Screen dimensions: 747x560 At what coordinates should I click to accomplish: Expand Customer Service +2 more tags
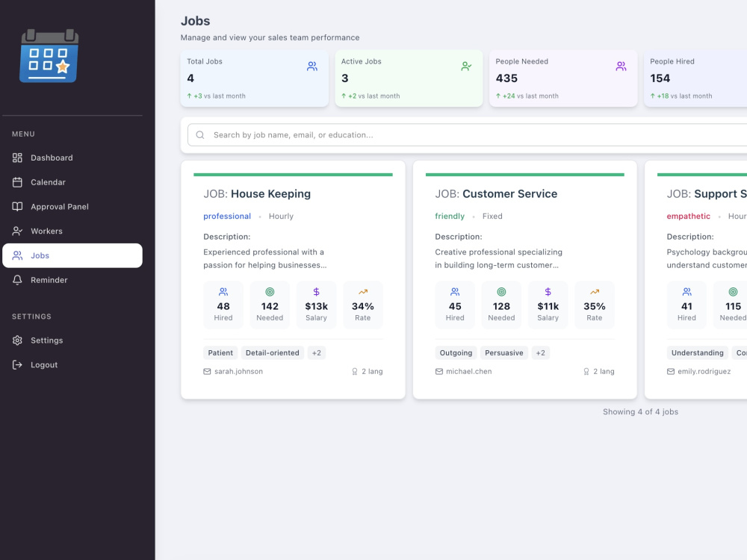coord(540,353)
